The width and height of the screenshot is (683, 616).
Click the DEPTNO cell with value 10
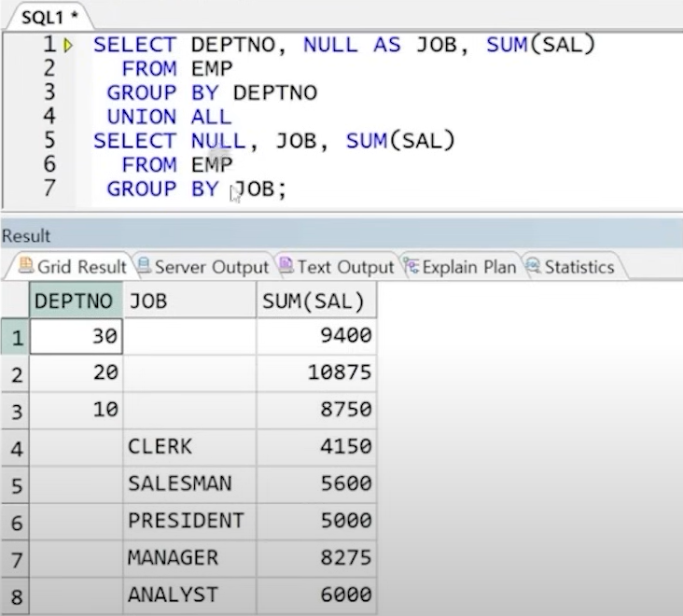coord(77,411)
